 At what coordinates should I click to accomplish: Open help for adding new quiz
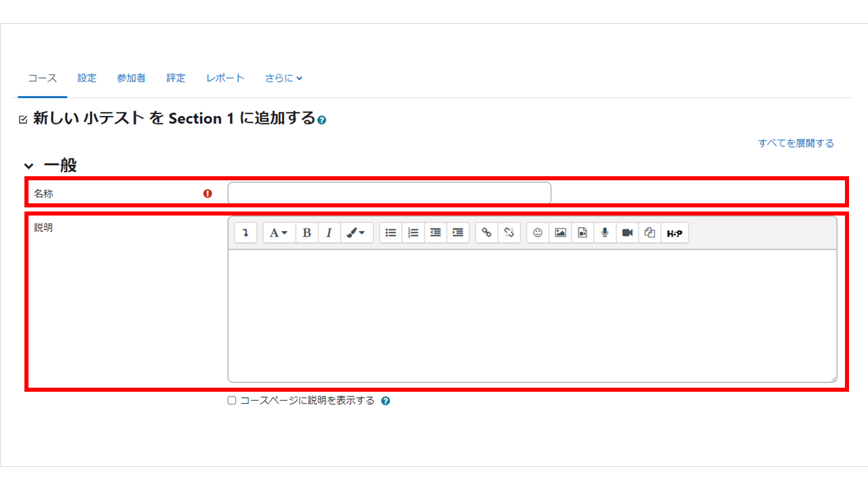pos(322,120)
